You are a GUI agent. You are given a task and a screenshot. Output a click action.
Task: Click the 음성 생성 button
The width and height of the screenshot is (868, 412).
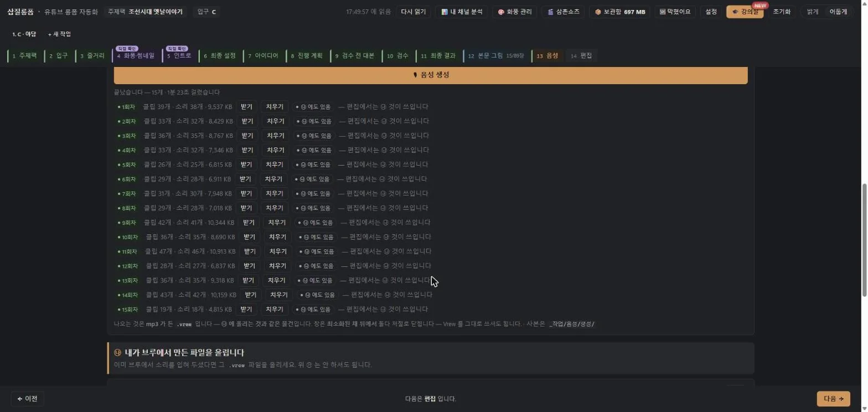tap(431, 75)
